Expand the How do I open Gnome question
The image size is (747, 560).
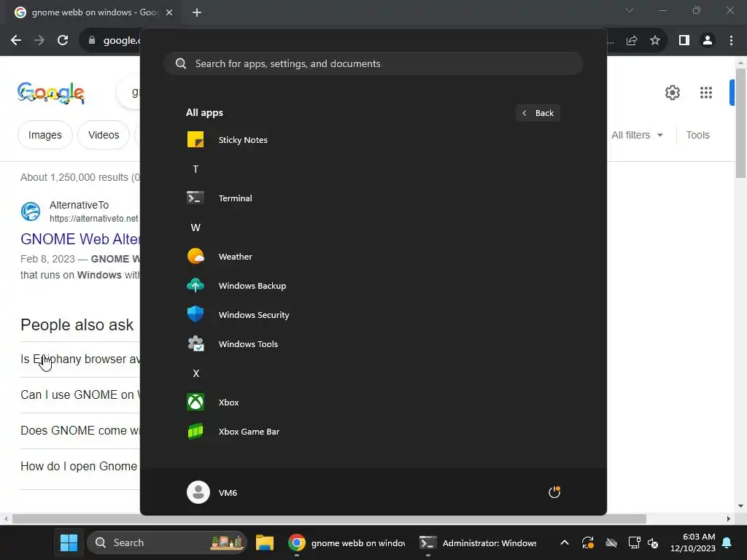tap(80, 466)
